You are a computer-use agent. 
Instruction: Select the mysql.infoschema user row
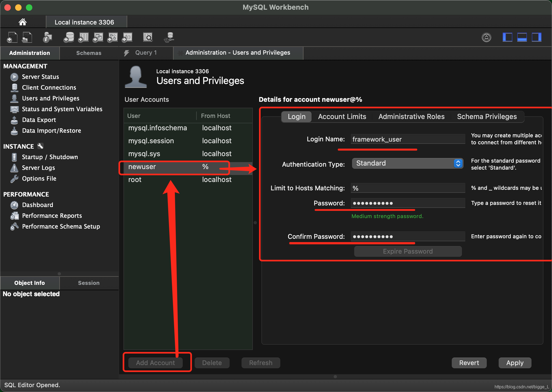tap(188, 128)
